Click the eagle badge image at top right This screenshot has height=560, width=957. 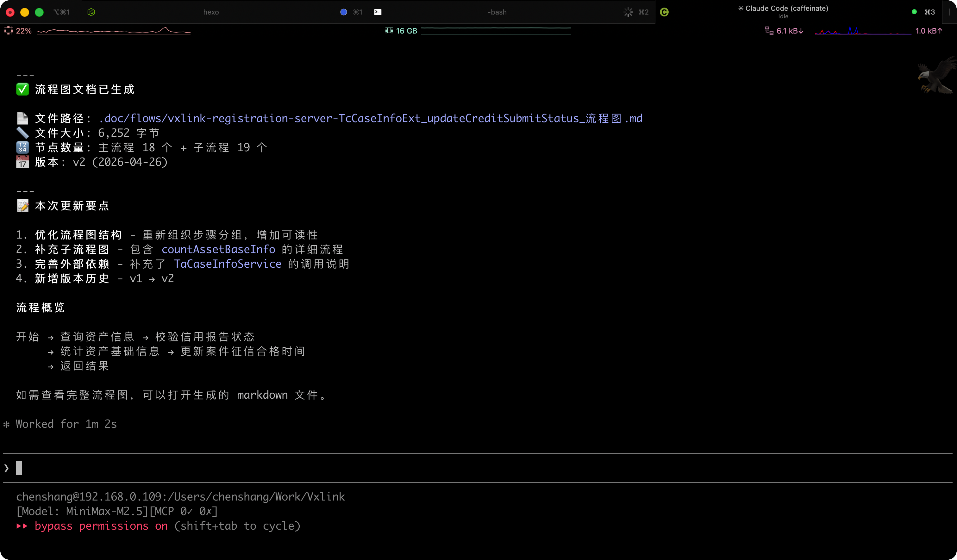tap(936, 75)
